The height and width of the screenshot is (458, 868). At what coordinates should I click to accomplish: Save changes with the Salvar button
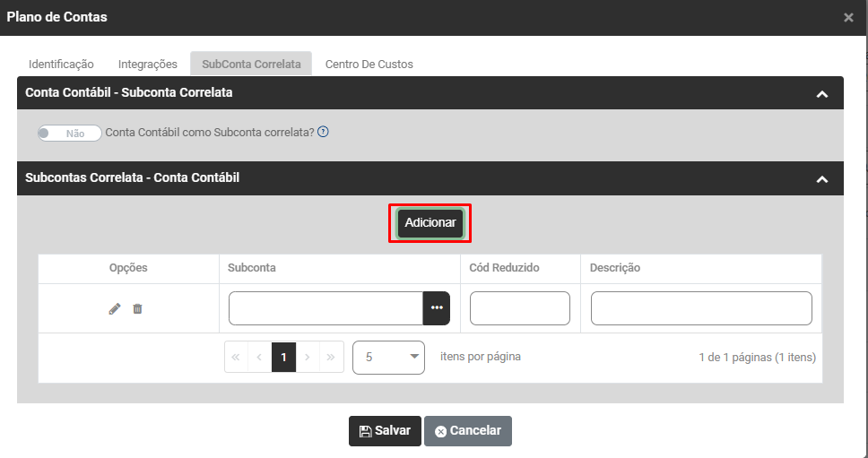(x=385, y=431)
